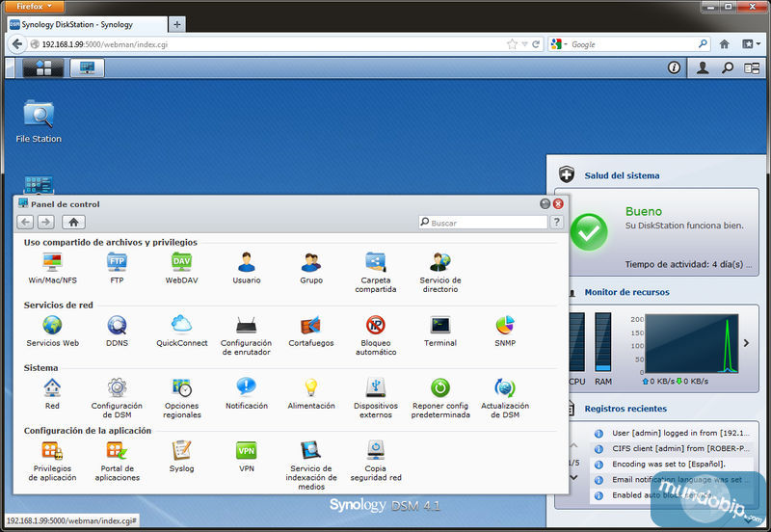The image size is (771, 532).
Task: Select the 'CIFS client [admin]' log entry
Action: [671, 448]
